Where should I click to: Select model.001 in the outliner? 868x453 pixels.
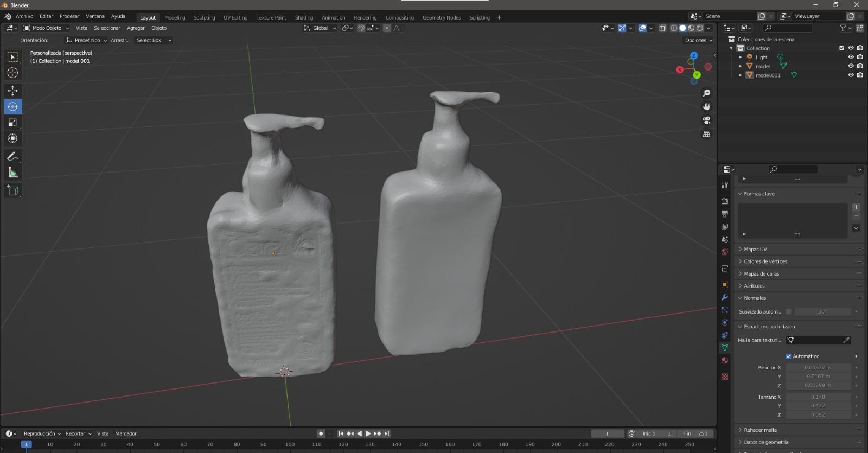pos(768,75)
